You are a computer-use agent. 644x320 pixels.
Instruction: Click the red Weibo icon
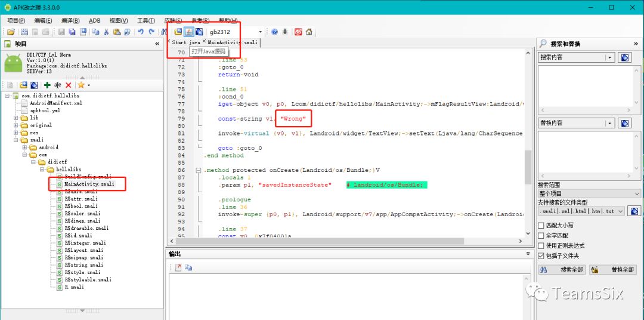[x=298, y=32]
